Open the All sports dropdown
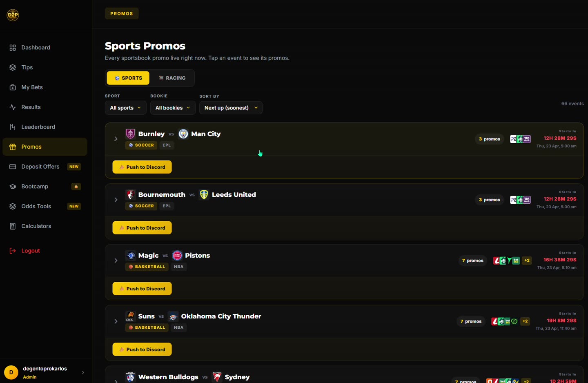The height and width of the screenshot is (383, 588). (125, 107)
